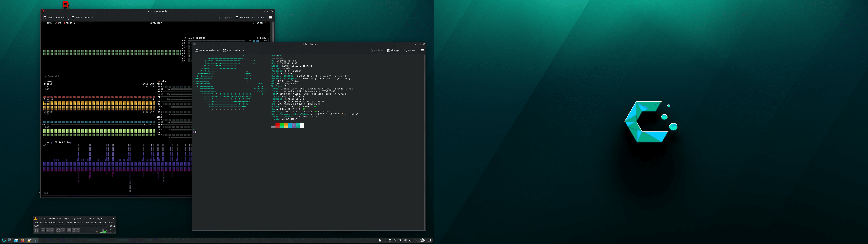
Task: Pause playback in VLC
Action: 36,230
